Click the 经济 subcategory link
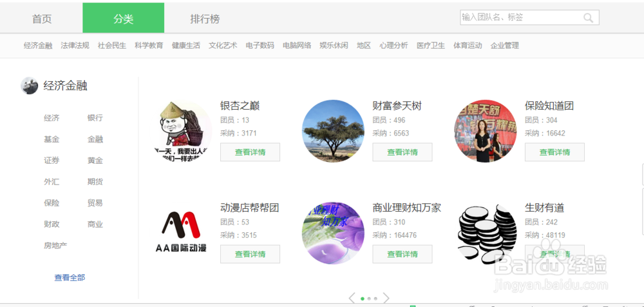 point(52,118)
